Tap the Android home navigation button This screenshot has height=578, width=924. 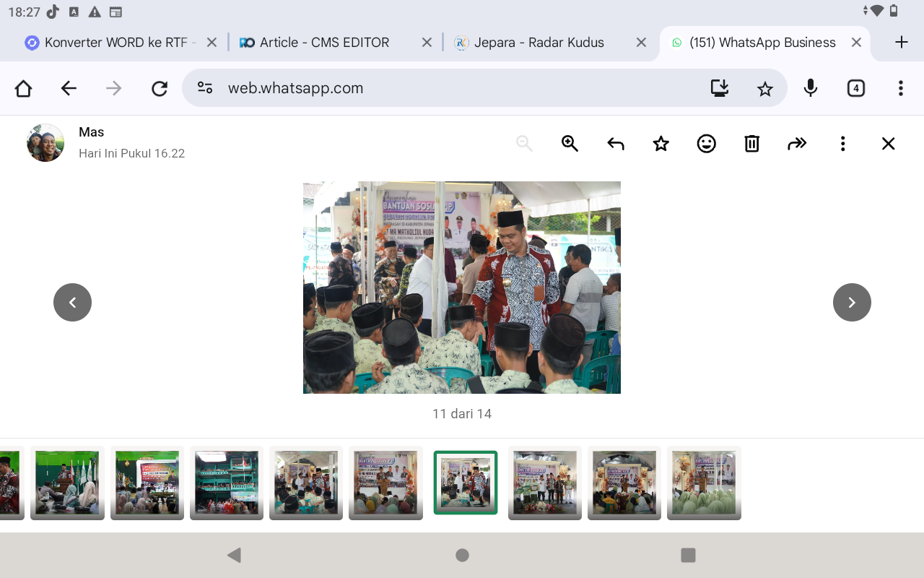pyautogui.click(x=462, y=555)
